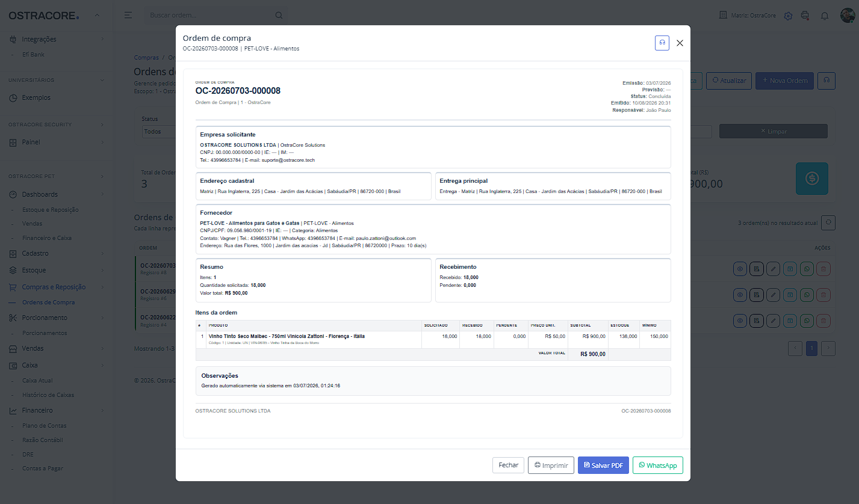
Task: Delete order OC-20260703 with the trash icon
Action: 823,269
